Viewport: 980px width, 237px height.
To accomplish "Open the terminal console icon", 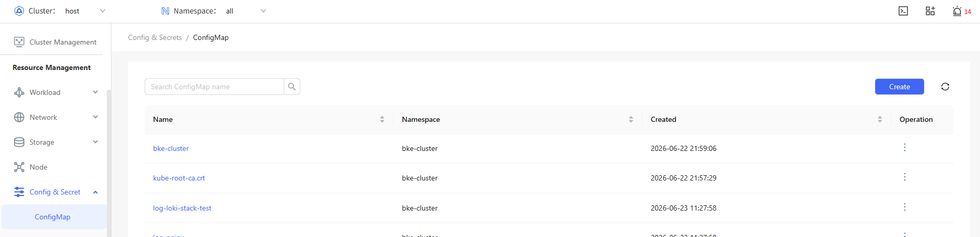I will tap(903, 11).
